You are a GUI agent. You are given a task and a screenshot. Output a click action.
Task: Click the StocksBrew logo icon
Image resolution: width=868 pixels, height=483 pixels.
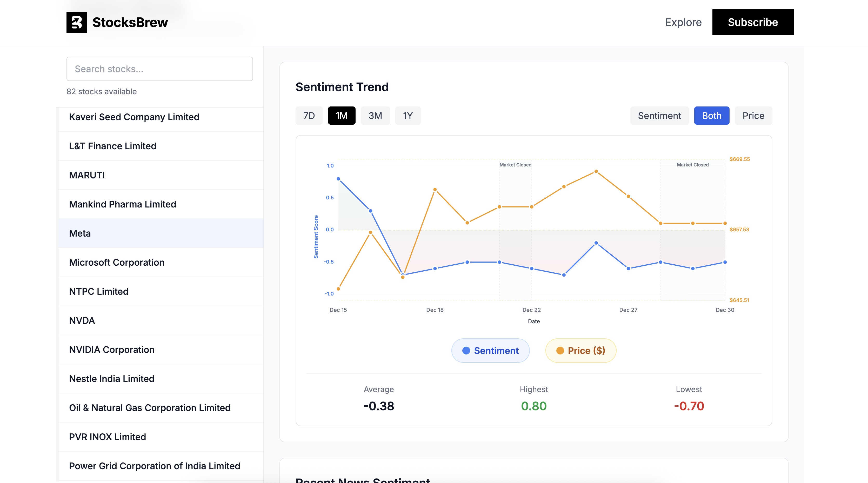click(77, 22)
